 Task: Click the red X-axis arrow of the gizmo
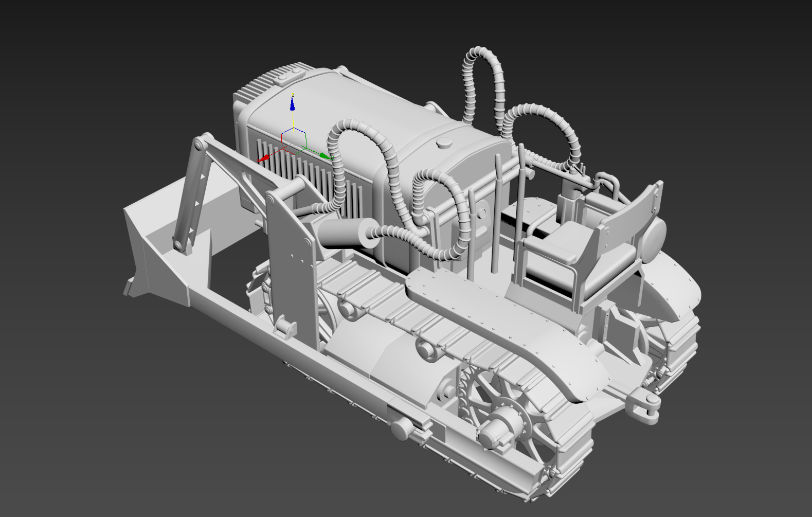click(263, 158)
